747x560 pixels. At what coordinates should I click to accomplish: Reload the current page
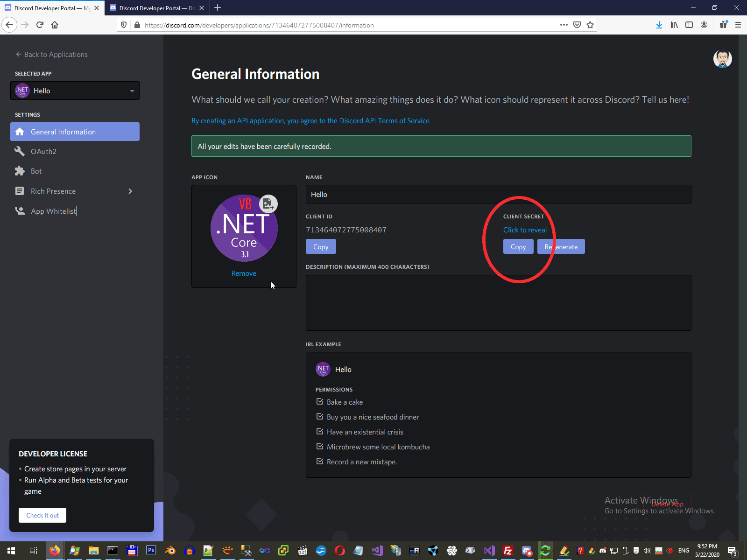[x=40, y=25]
